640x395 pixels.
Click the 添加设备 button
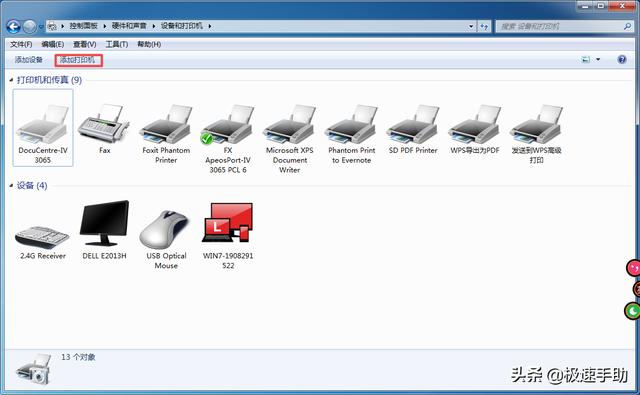[x=29, y=60]
